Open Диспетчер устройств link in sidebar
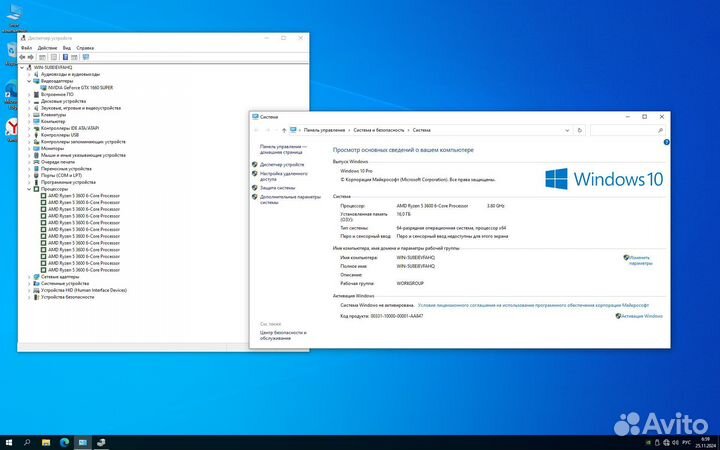The height and width of the screenshot is (450, 720). pyautogui.click(x=282, y=164)
